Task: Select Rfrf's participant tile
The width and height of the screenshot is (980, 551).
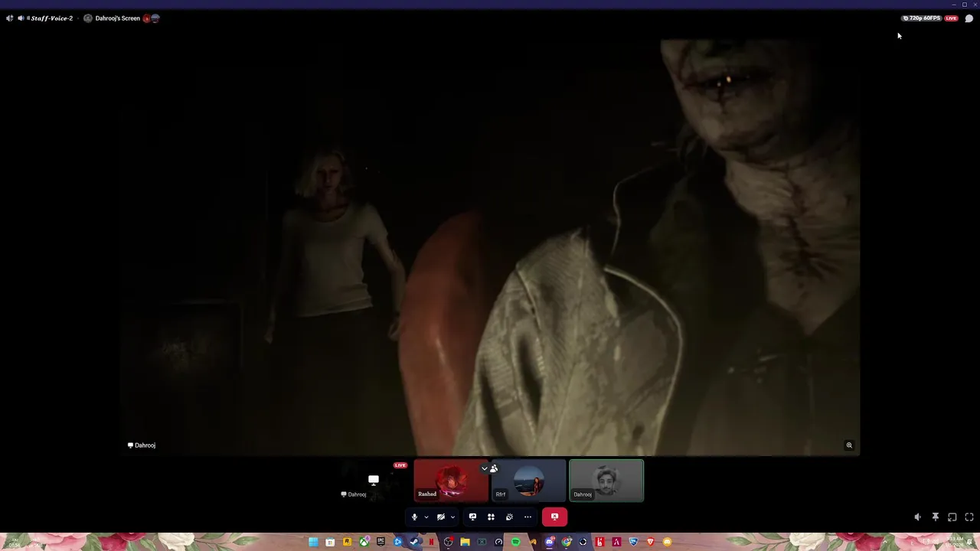Action: (528, 481)
